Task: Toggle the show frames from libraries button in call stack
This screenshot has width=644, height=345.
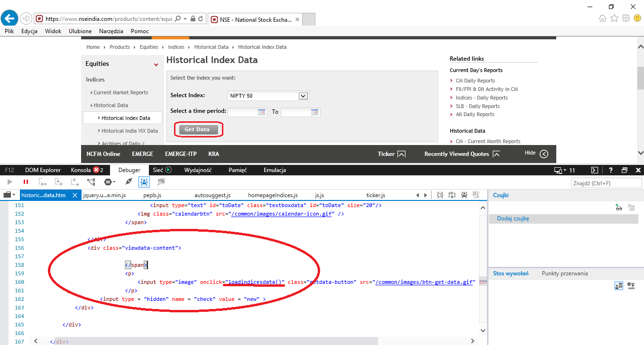Action: tap(618, 286)
